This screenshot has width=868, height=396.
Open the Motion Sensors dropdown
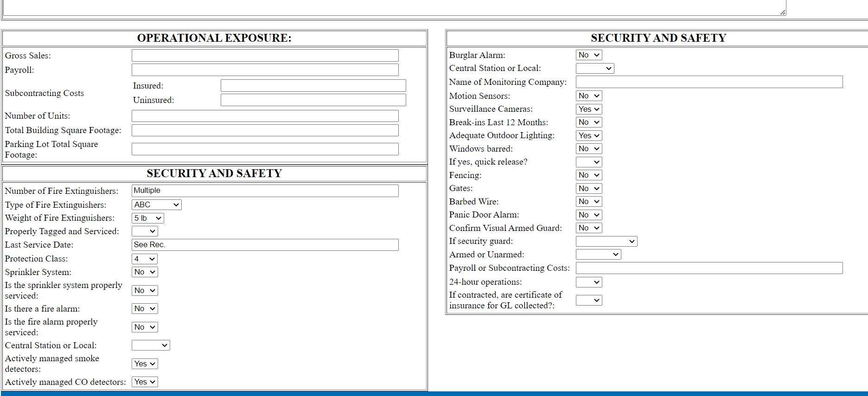589,96
